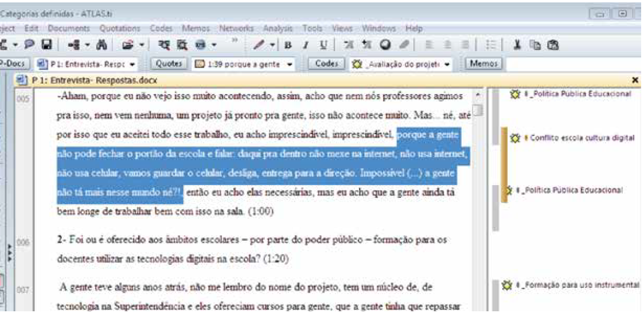Close the P1 Entrevista-Respostas.docx document pane
Image resolution: width=644 pixels, height=313 pixels.
[634, 80]
